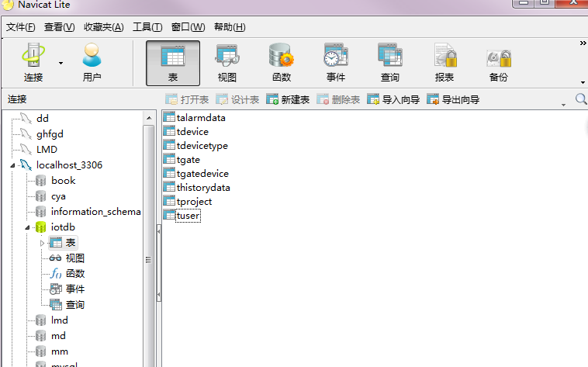Open 工具(T) menu
This screenshot has width=588, height=367.
click(x=147, y=27)
